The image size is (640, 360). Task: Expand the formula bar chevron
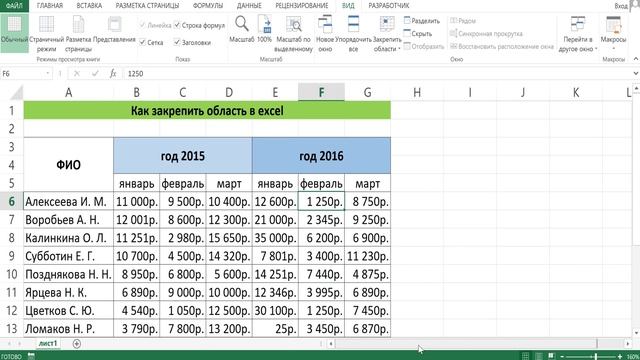point(636,73)
